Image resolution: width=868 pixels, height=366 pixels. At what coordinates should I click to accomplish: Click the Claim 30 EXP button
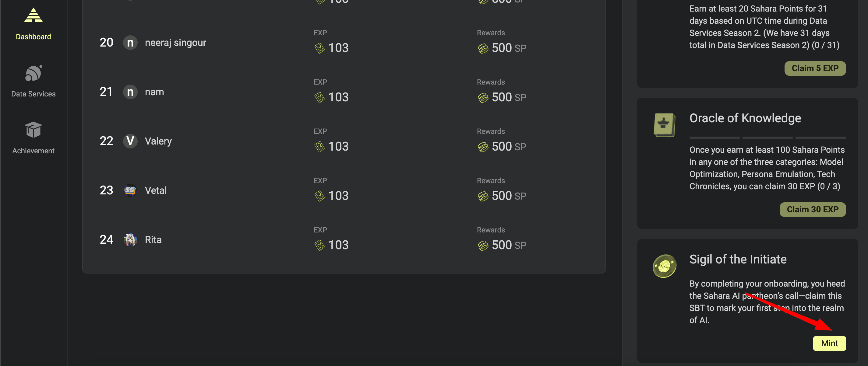(x=812, y=209)
